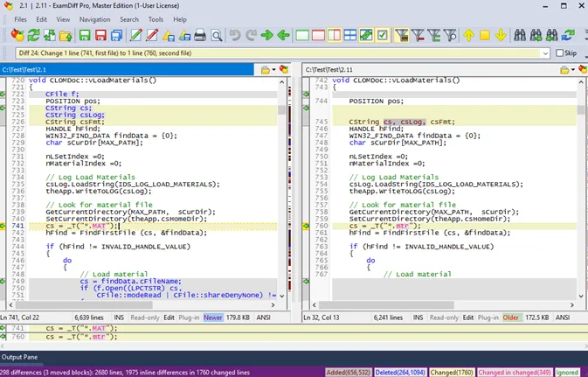
Task: Edit second file with red pencil icon
Action: 151,35
